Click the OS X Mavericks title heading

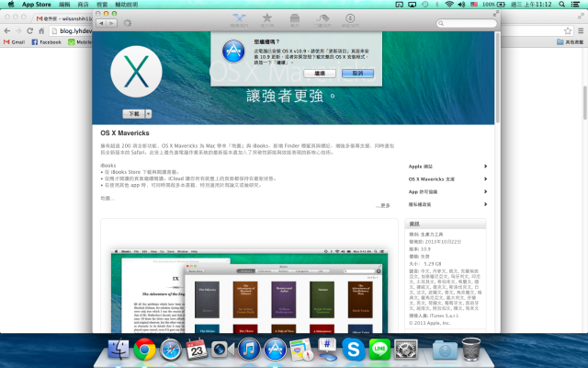click(125, 132)
